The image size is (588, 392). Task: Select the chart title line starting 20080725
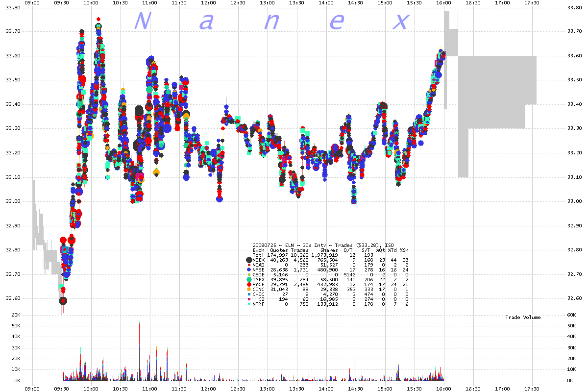point(323,245)
